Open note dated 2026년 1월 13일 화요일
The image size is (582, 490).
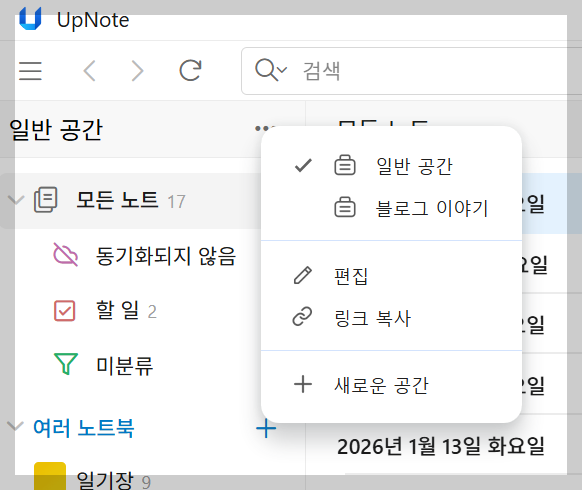coord(441,446)
